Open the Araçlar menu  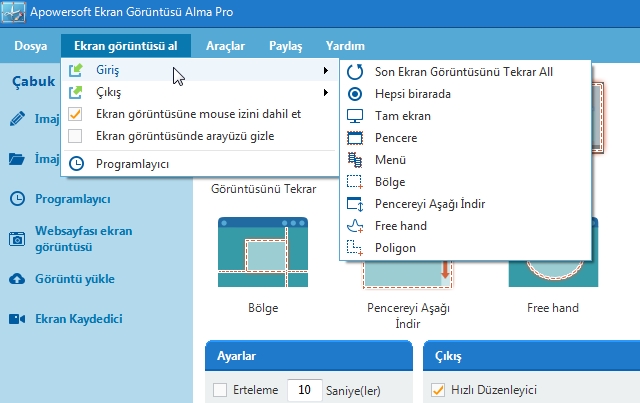click(x=224, y=46)
